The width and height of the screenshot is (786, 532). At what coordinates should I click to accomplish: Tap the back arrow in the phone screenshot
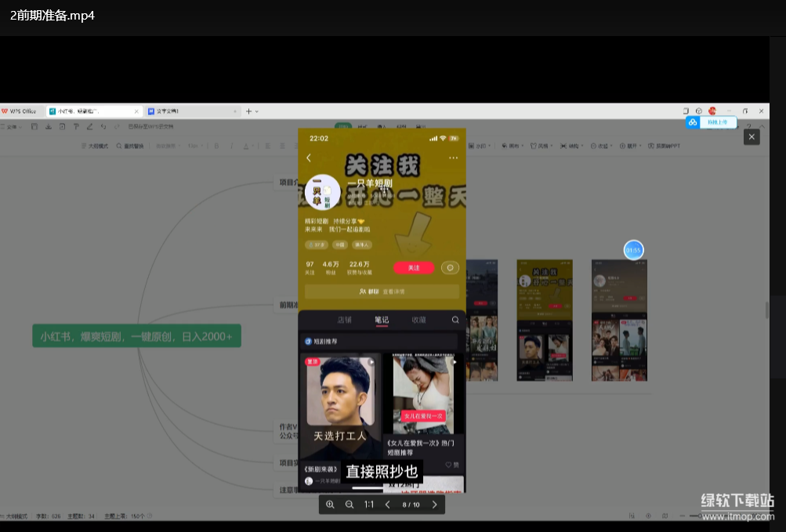point(309,158)
